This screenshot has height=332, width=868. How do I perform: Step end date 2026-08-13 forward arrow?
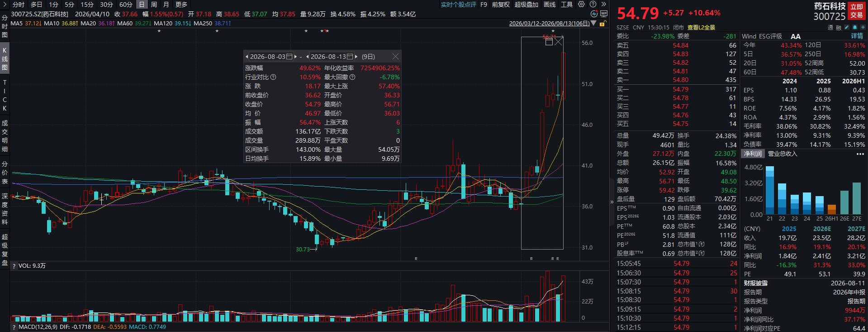pyautogui.click(x=356, y=57)
